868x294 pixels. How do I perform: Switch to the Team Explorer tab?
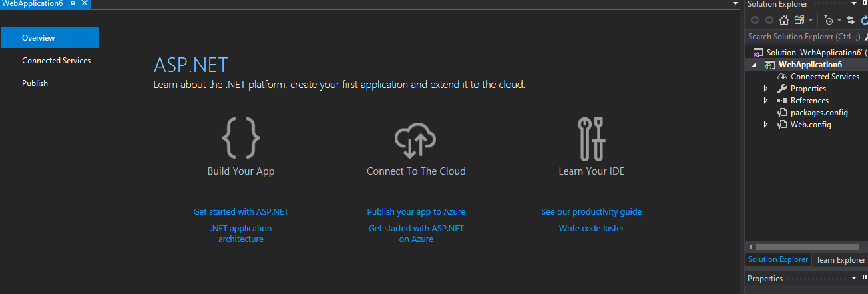click(841, 260)
